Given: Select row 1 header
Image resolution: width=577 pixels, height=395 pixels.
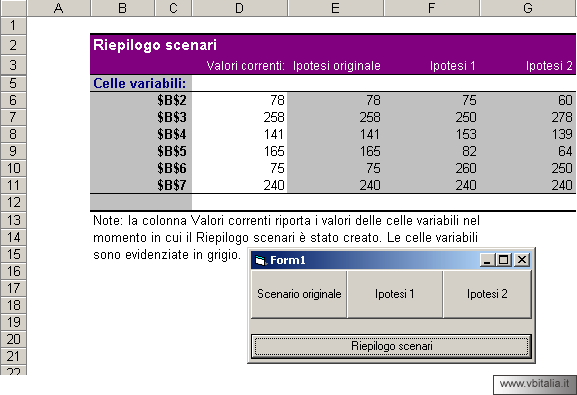Looking at the screenshot, I should (13, 25).
